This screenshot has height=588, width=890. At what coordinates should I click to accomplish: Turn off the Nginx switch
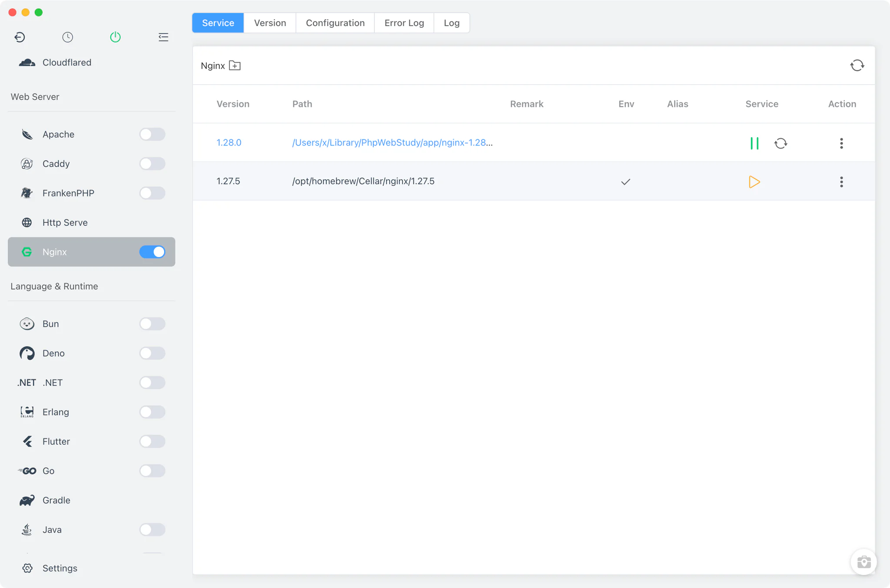(x=152, y=252)
